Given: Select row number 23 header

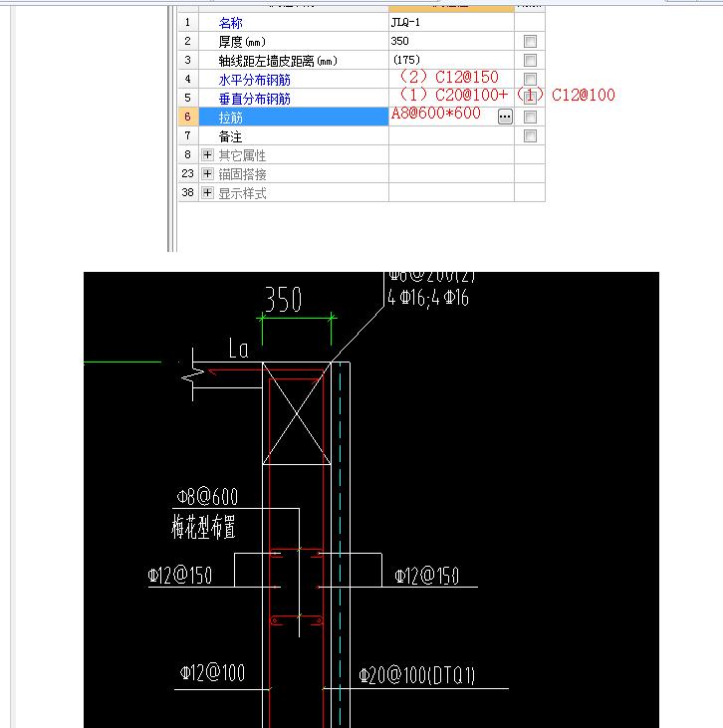Looking at the screenshot, I should (188, 173).
